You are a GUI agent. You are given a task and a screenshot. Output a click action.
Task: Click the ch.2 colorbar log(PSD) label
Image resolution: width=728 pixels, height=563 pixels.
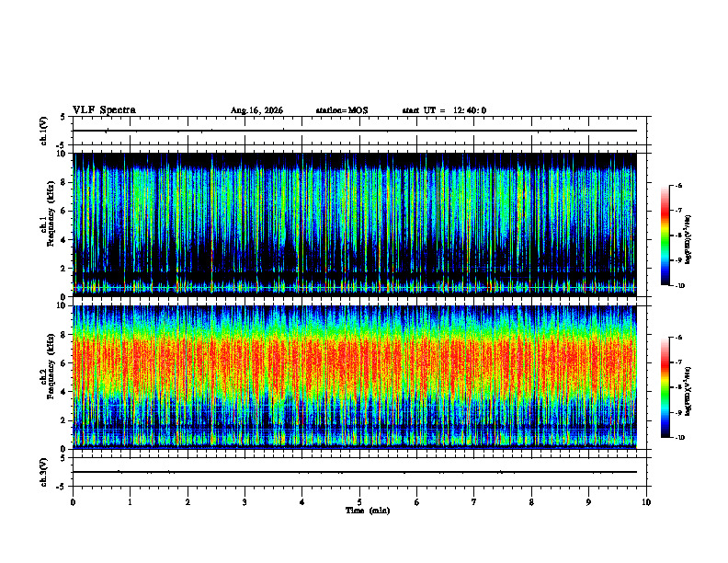688,390
